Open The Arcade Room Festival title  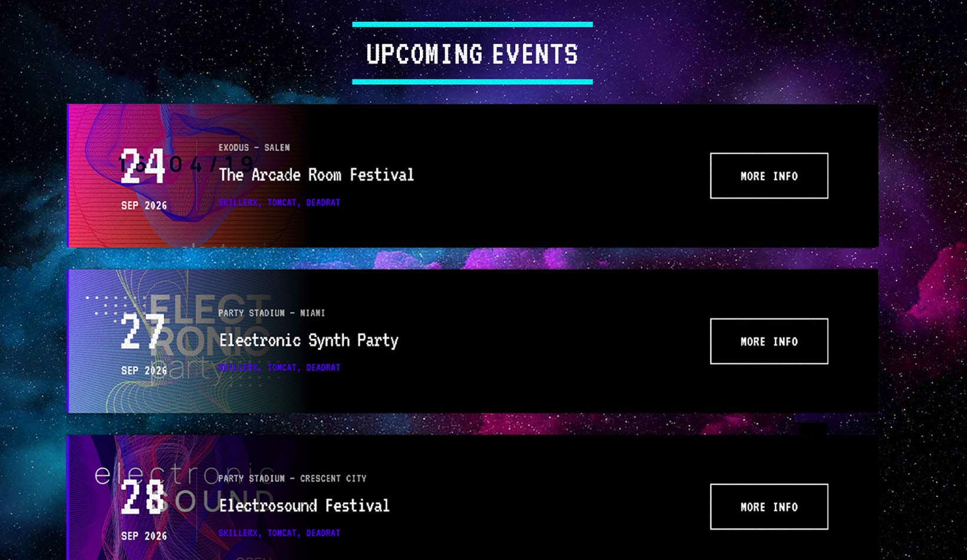coord(316,174)
